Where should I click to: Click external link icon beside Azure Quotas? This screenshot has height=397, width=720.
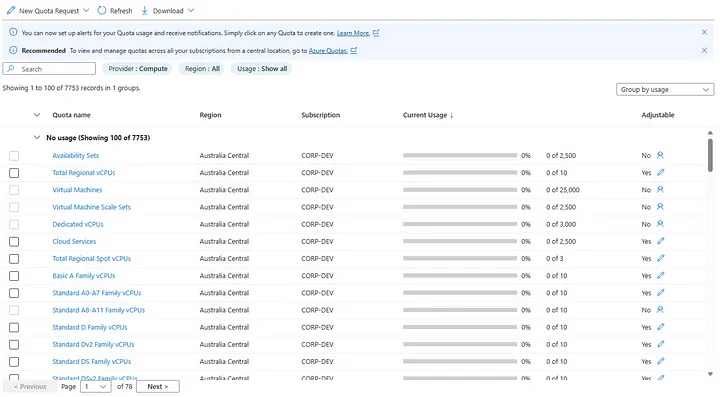(x=354, y=50)
